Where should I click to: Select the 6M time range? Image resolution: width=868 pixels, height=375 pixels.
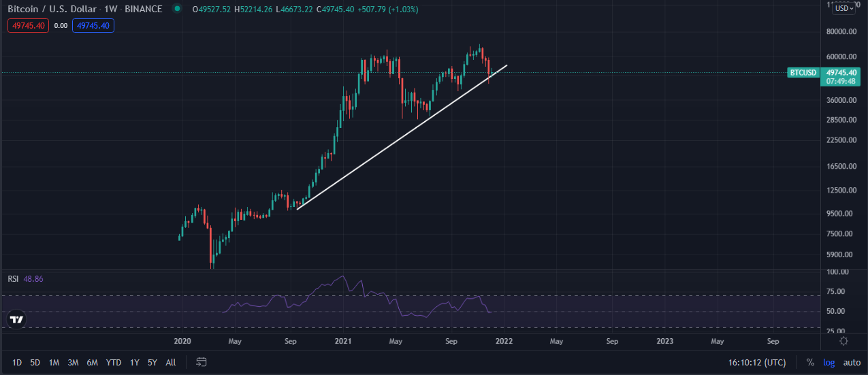click(x=92, y=362)
